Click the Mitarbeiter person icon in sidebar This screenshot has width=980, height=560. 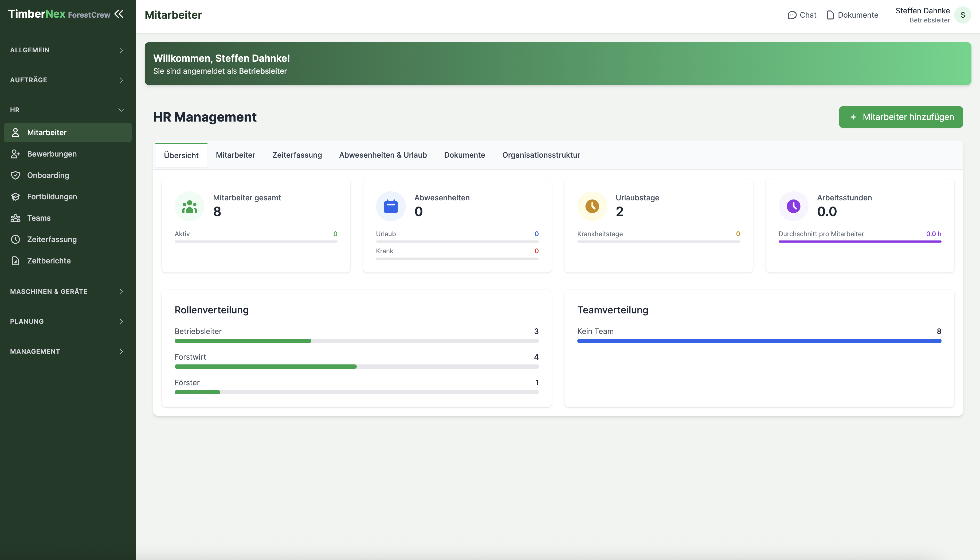[15, 133]
